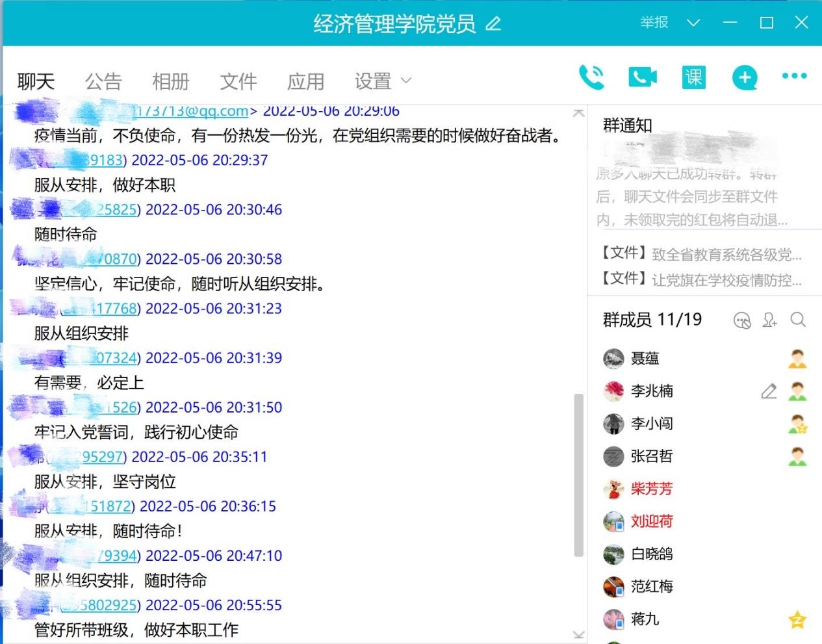Select member 柴芳芳 in the member list
This screenshot has height=644, width=822.
click(651, 489)
